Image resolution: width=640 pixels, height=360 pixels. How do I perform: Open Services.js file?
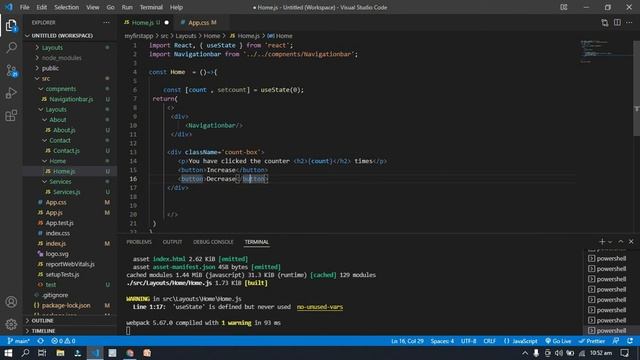pos(66,192)
